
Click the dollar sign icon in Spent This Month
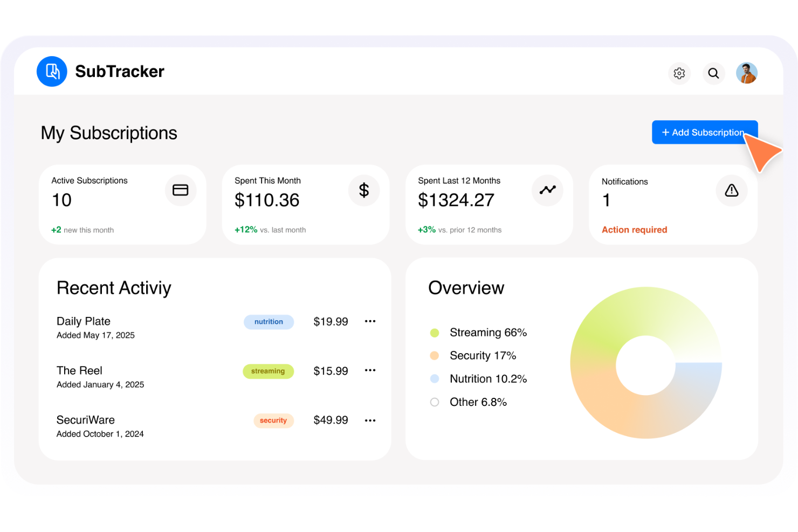pyautogui.click(x=364, y=190)
